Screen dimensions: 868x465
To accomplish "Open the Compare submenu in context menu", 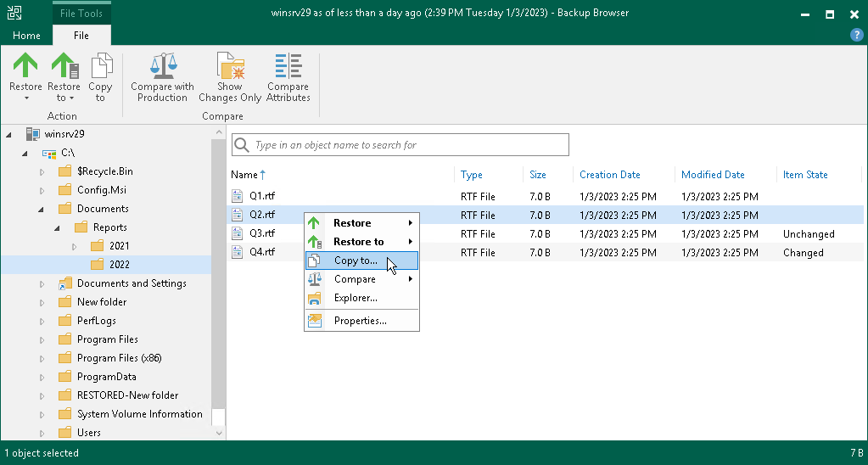I will pyautogui.click(x=362, y=279).
